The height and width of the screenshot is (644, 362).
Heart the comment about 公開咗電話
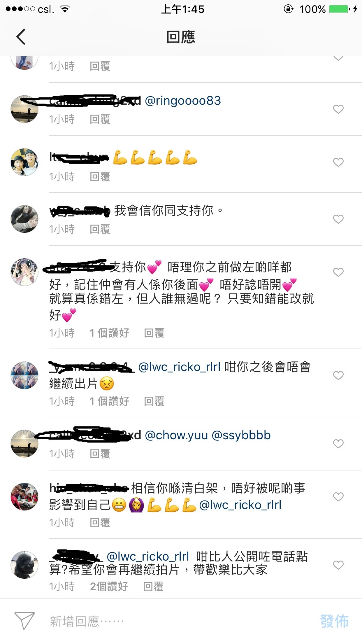[x=338, y=565]
